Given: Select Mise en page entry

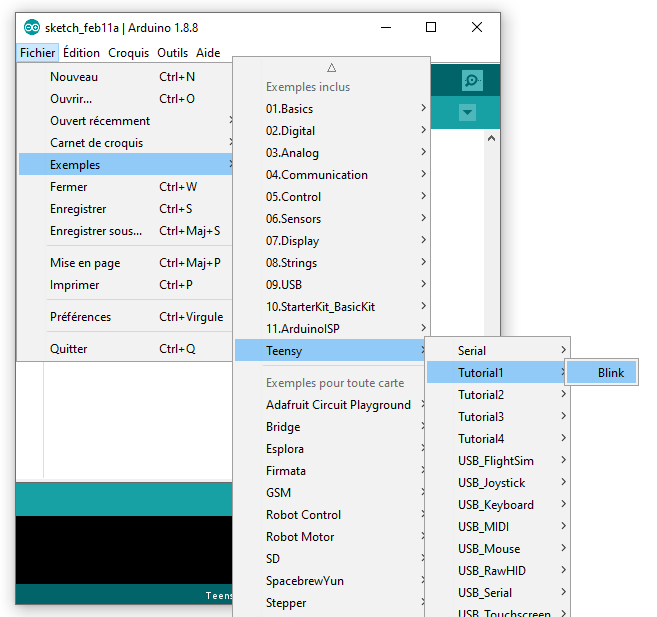Looking at the screenshot, I should [125, 263].
